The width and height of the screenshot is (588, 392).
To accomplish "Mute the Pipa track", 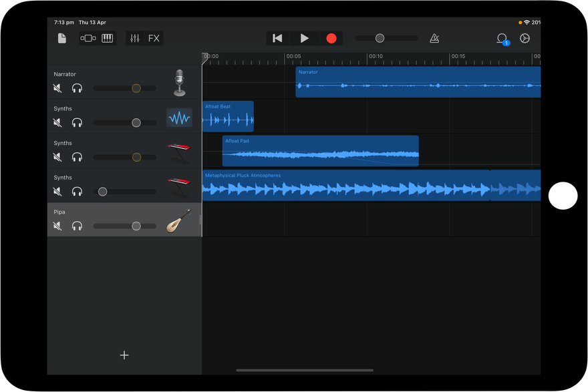I will point(57,226).
